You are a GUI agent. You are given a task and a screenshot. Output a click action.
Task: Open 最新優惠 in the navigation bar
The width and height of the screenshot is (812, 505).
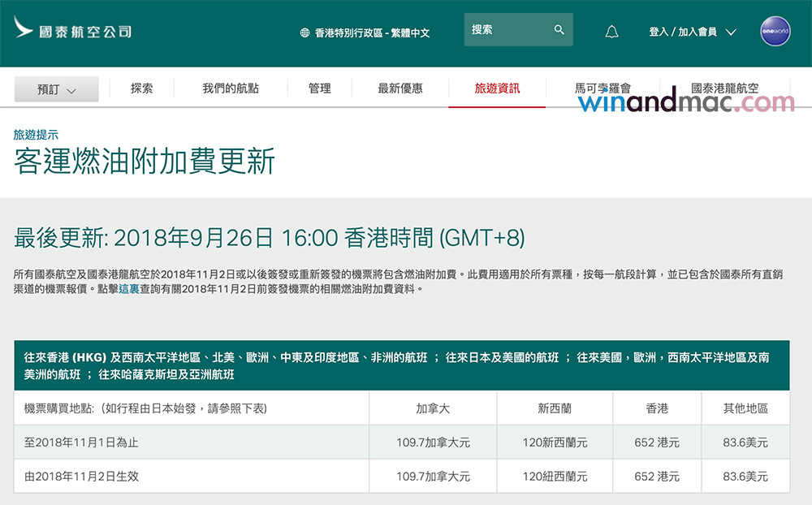[x=400, y=88]
